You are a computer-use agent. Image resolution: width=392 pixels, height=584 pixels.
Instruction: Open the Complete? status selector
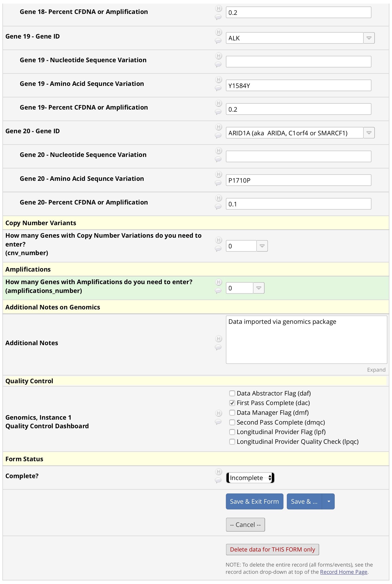pos(250,477)
